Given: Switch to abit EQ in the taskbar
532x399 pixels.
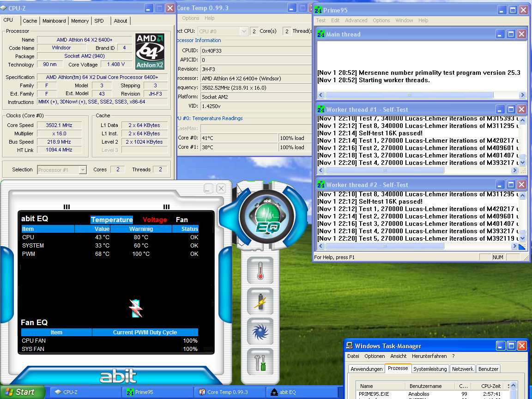Looking at the screenshot, I should tap(302, 392).
